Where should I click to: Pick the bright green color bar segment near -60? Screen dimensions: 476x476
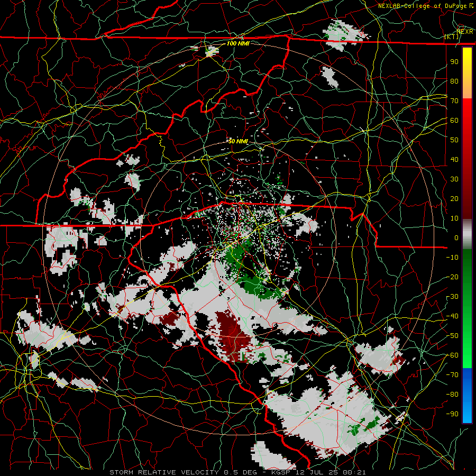(467, 355)
